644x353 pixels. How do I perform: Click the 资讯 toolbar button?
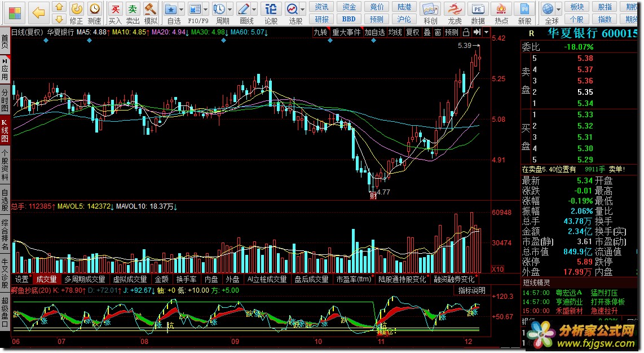point(321,7)
